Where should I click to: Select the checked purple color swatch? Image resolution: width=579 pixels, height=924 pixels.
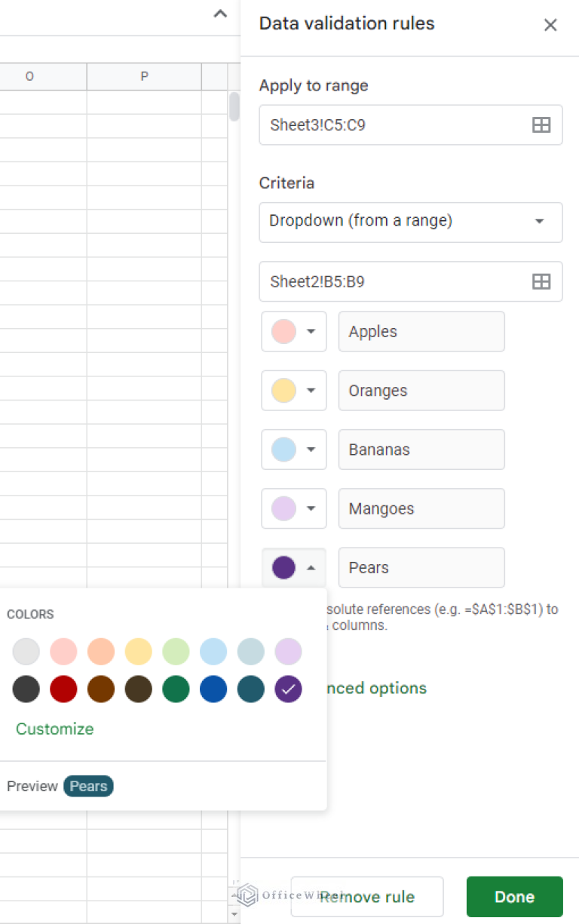(x=289, y=689)
